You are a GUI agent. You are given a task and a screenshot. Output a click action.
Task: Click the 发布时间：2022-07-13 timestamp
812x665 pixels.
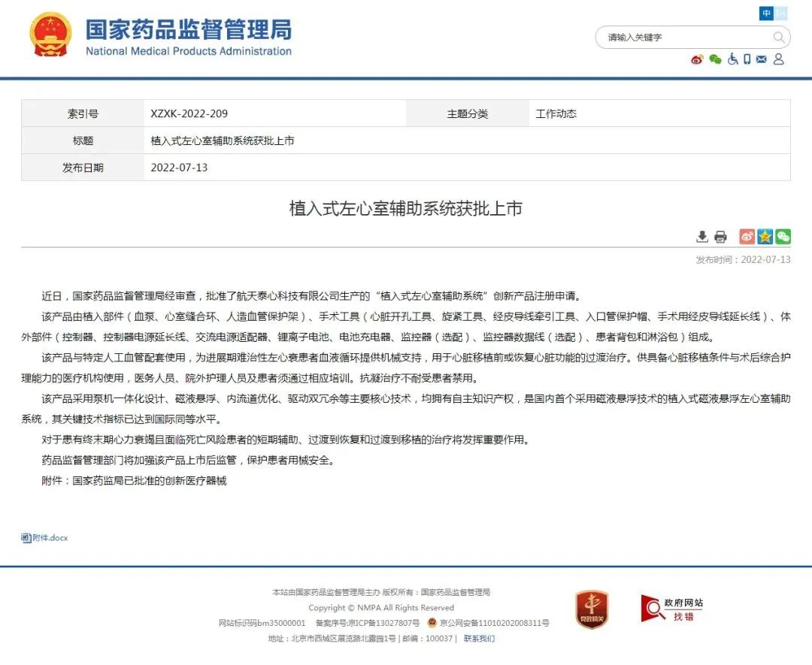click(743, 260)
